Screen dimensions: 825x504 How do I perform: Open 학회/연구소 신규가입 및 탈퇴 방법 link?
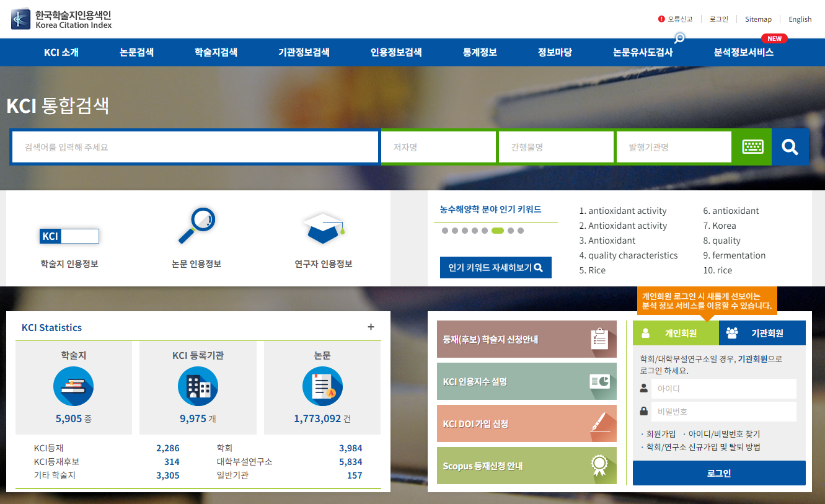(x=704, y=447)
